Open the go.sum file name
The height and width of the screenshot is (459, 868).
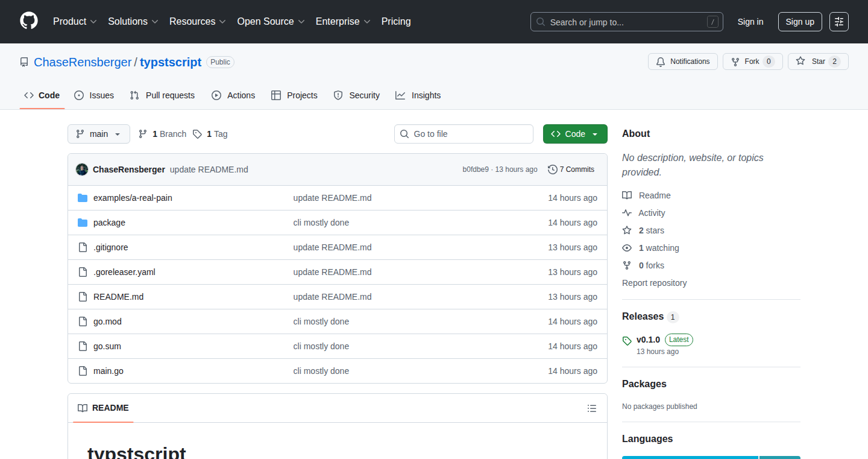click(107, 346)
